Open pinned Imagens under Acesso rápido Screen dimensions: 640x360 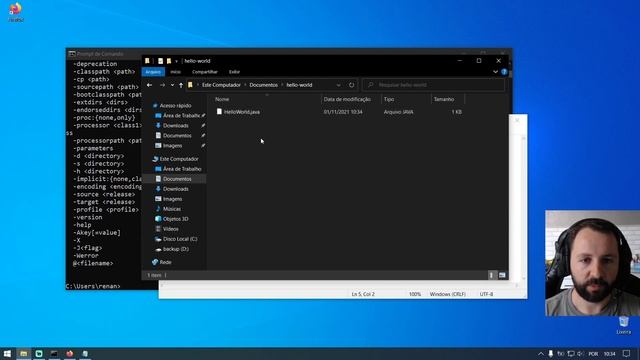[172, 146]
